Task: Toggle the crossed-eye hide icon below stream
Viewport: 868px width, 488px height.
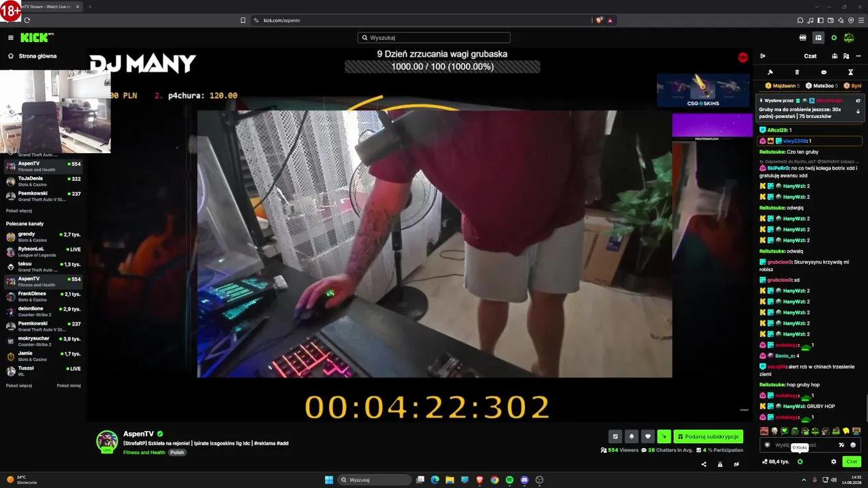Action: pyautogui.click(x=736, y=464)
